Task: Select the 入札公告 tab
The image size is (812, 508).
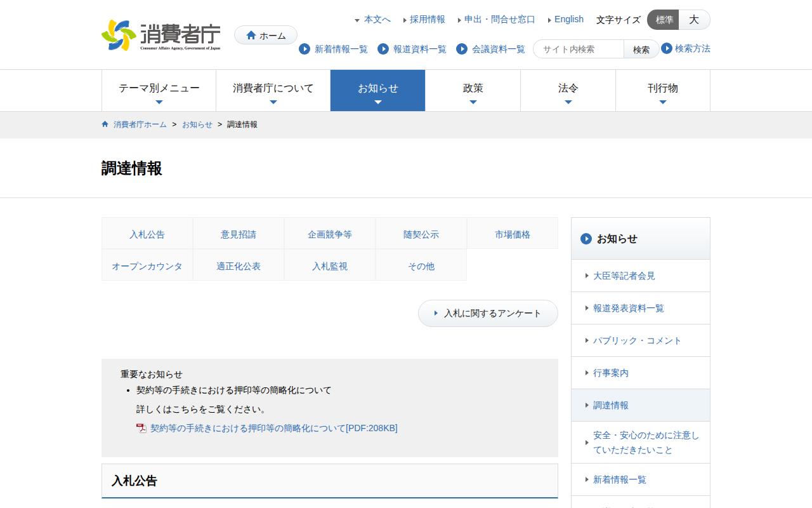Action: [x=147, y=234]
